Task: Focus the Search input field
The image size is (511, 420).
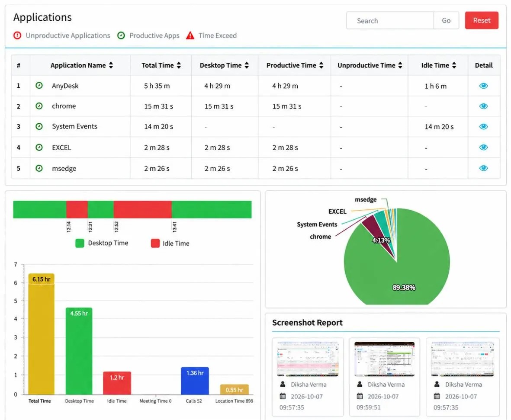Action: coord(390,20)
